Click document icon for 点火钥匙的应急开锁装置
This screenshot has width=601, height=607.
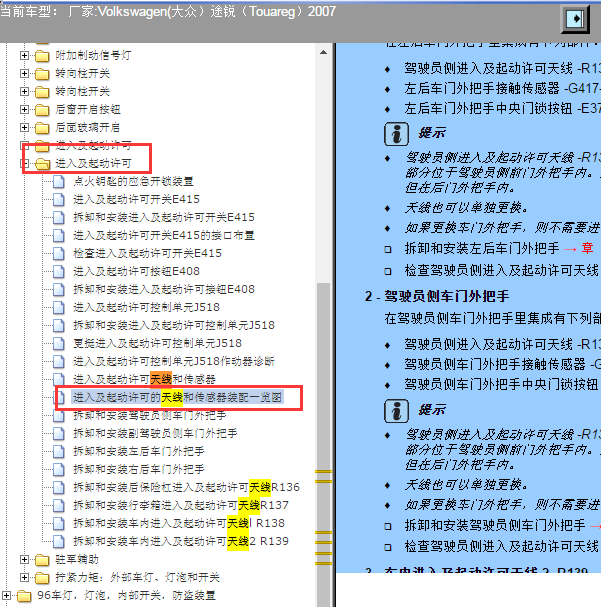pyautogui.click(x=58, y=182)
